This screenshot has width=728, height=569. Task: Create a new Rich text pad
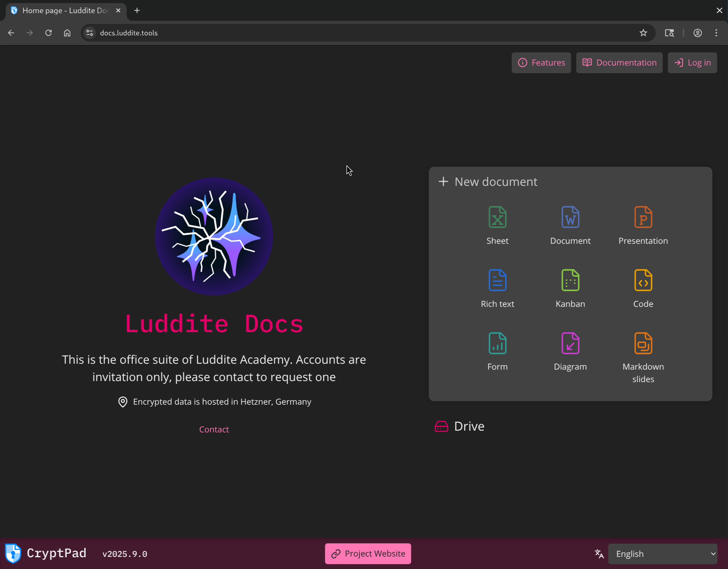coord(497,288)
